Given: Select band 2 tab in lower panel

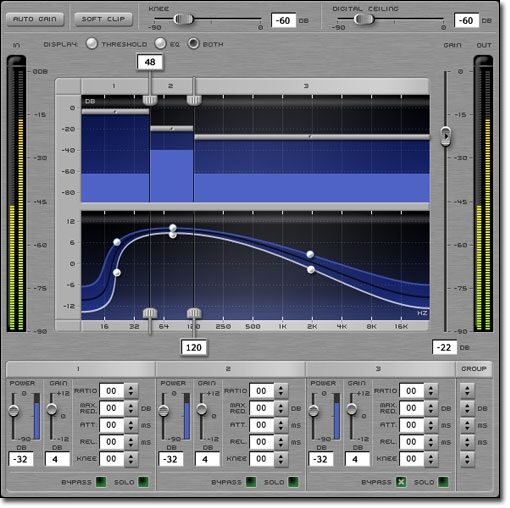Looking at the screenshot, I should tap(230, 369).
